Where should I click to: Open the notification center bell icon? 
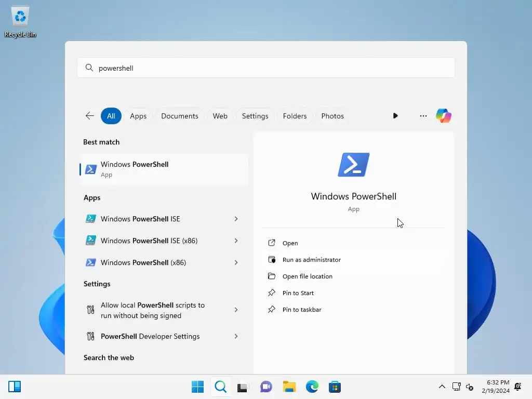(x=518, y=387)
